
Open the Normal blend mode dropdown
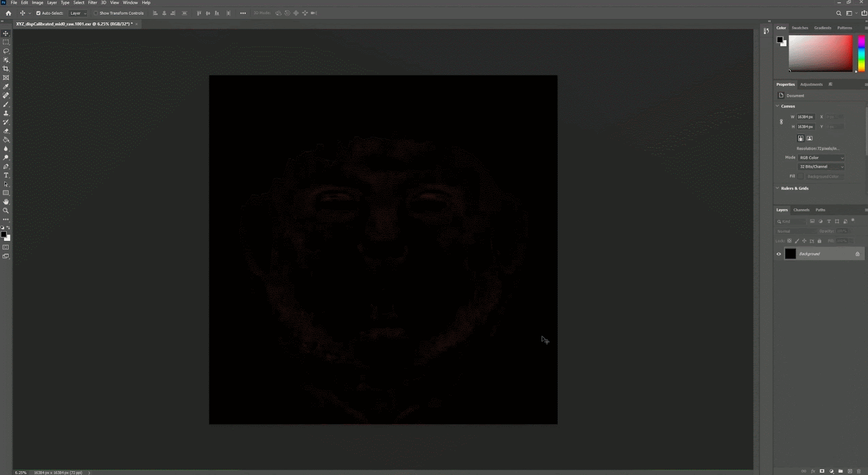pos(796,231)
